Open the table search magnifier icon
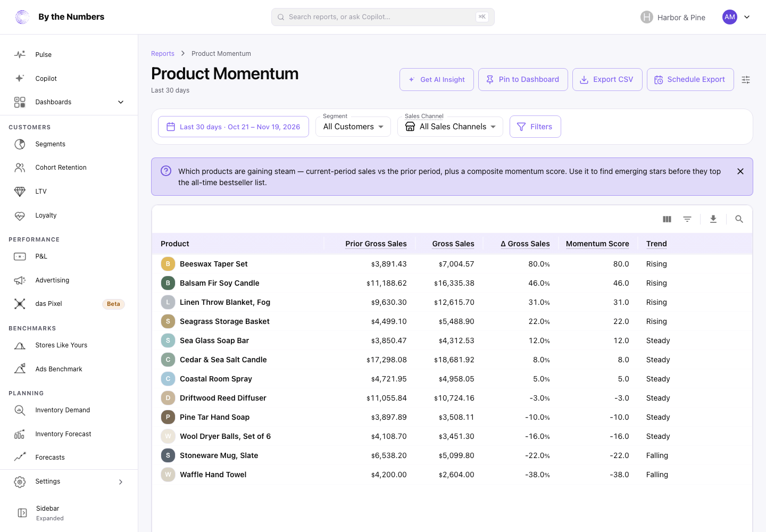Viewport: 766px width, 532px height. pyautogui.click(x=739, y=219)
